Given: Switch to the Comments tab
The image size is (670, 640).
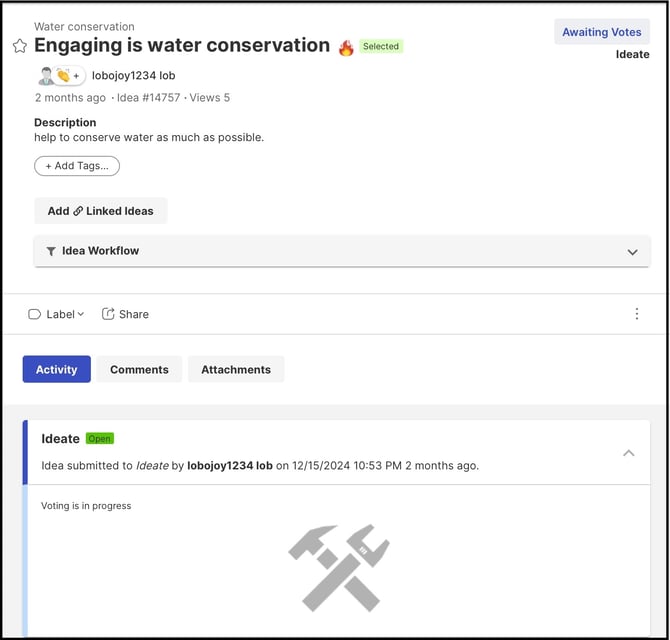Looking at the screenshot, I should tap(139, 370).
